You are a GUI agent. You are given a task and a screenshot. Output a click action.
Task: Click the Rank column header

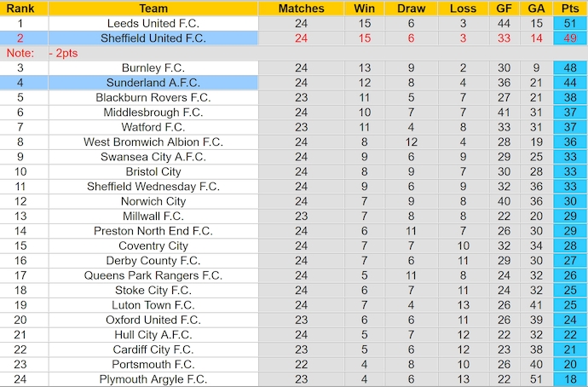click(x=20, y=9)
